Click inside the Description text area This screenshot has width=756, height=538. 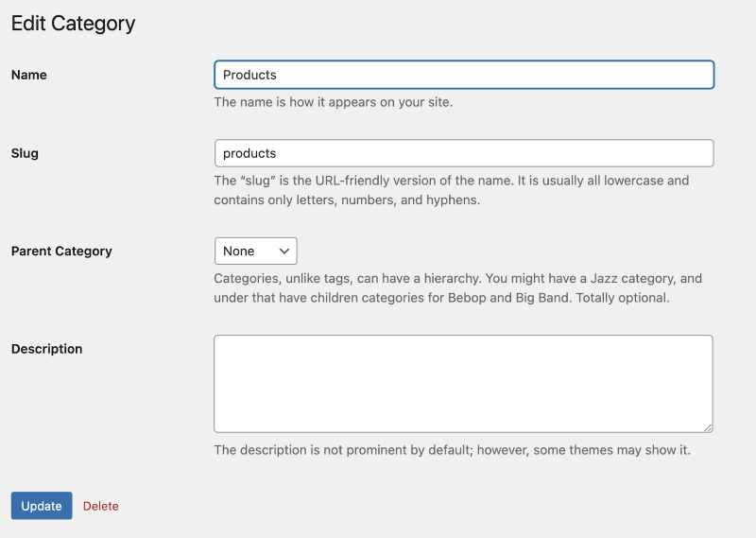point(463,384)
